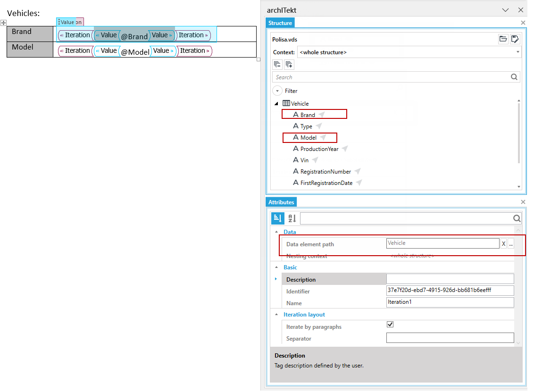Open the Context dropdown
Screen dimensions: 534x392
click(x=517, y=52)
